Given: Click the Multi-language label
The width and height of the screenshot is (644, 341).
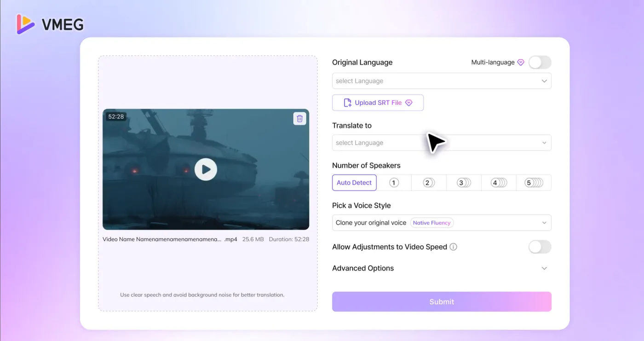Looking at the screenshot, I should [493, 63].
